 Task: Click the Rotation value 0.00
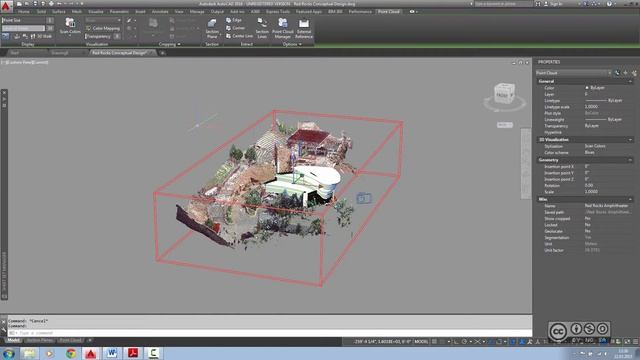(589, 186)
